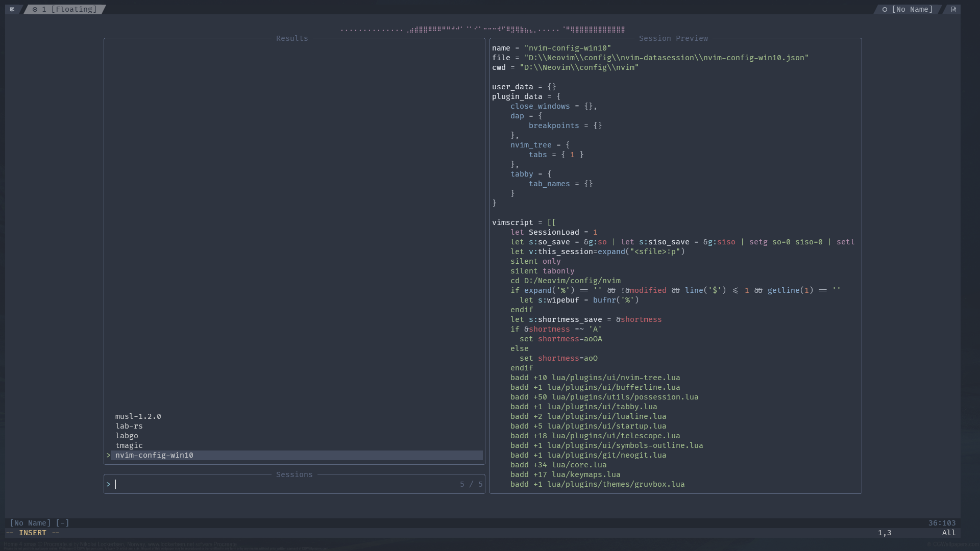Select the musl-1.2.0 session
The width and height of the screenshot is (980, 551).
(138, 416)
